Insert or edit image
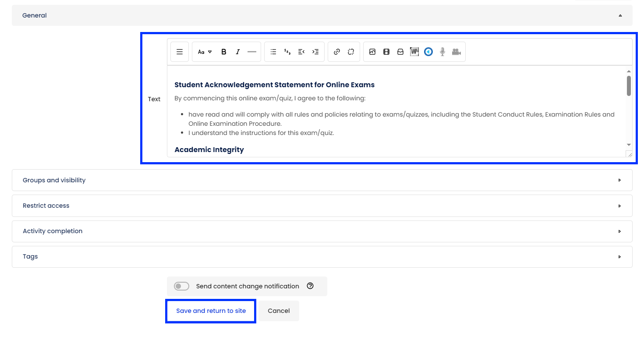The height and width of the screenshot is (337, 644). (372, 52)
